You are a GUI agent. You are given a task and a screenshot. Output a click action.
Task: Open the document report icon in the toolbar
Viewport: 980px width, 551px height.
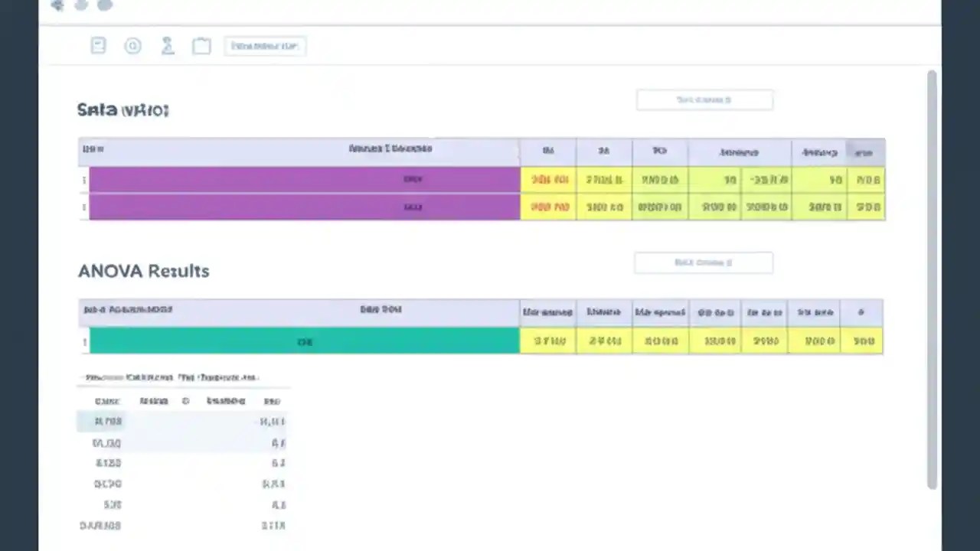[98, 46]
